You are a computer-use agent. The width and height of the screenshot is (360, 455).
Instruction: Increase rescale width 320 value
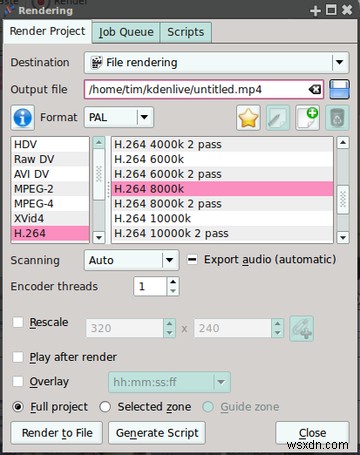click(169, 324)
